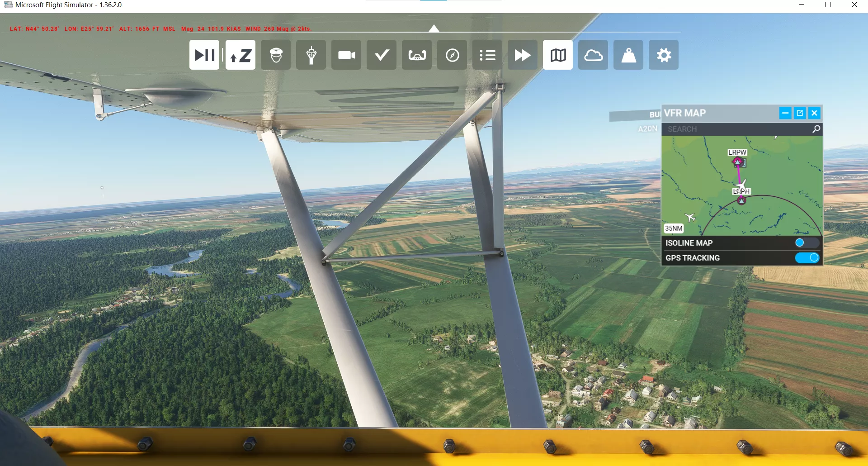This screenshot has height=466, width=868.
Task: Close the VFR Map panel
Action: click(x=814, y=113)
